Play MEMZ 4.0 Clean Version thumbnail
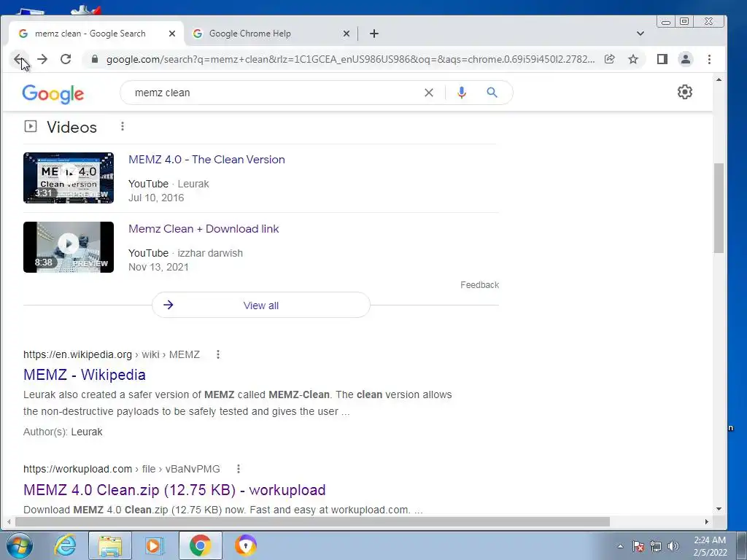747x560 pixels. click(69, 178)
